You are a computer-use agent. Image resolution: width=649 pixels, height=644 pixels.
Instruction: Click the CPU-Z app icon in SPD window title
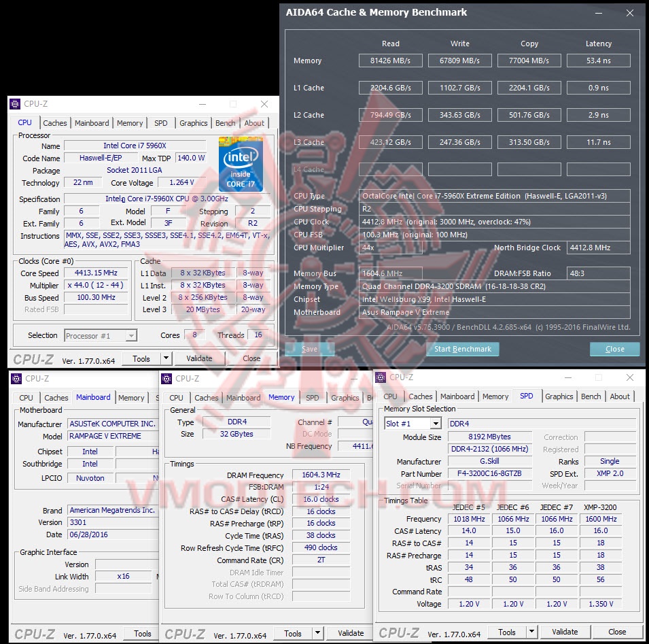(x=381, y=377)
